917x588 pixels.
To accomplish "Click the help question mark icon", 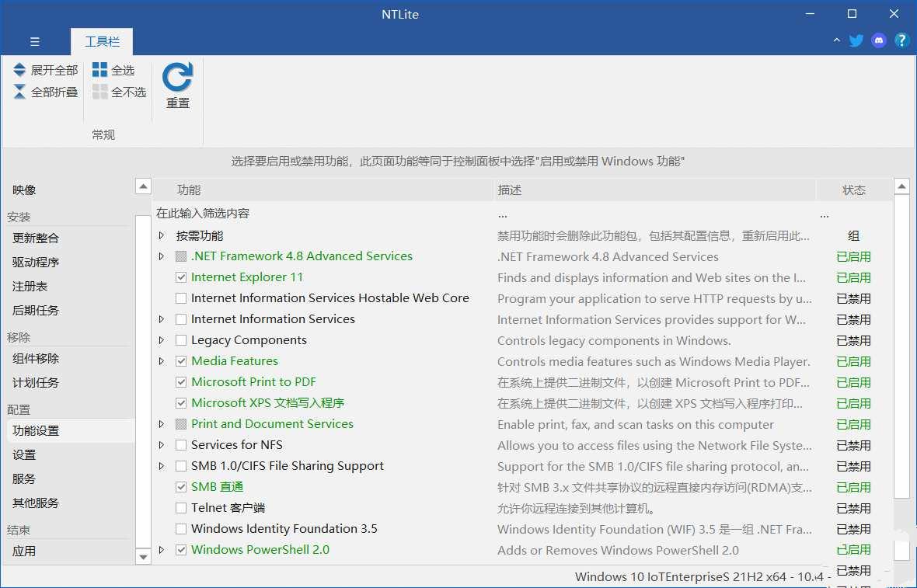I will coord(901,40).
